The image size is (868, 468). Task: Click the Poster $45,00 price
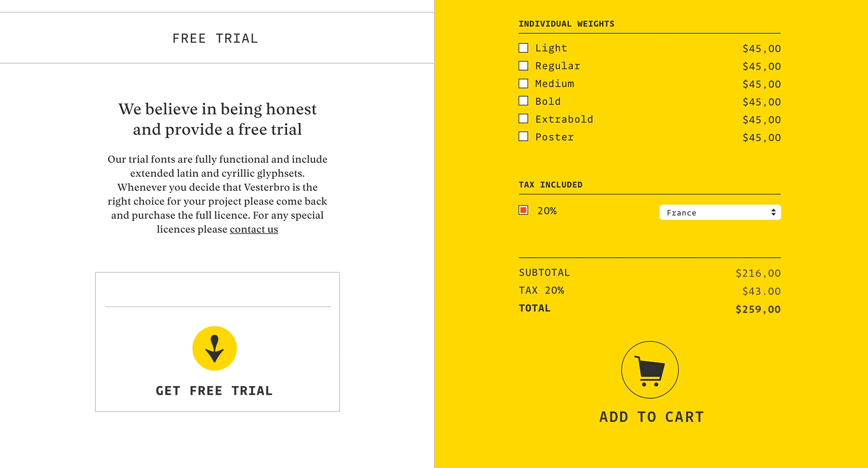click(x=762, y=137)
